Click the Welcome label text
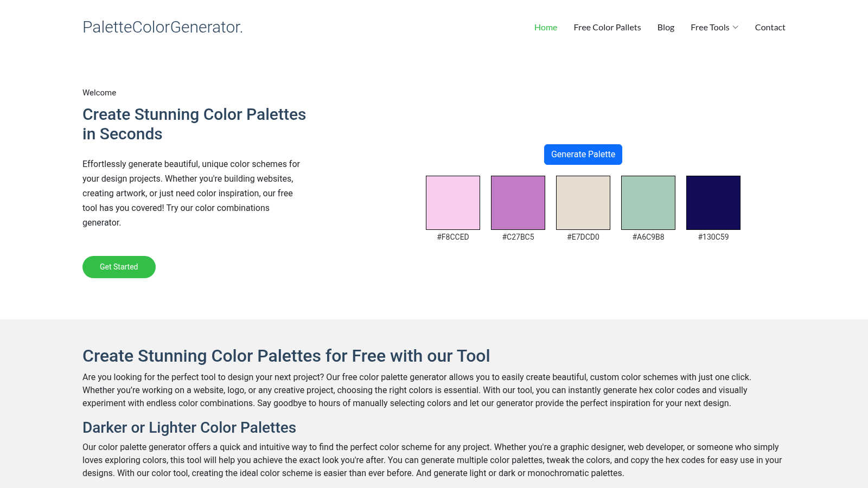The width and height of the screenshot is (868, 488). point(99,93)
